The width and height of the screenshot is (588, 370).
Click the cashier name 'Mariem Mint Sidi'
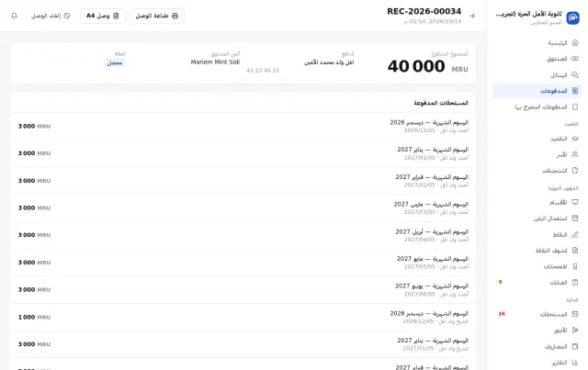215,62
